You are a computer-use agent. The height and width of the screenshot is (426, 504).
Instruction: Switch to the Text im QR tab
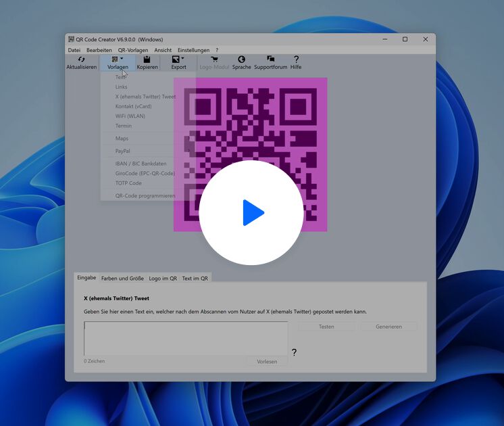pyautogui.click(x=195, y=279)
